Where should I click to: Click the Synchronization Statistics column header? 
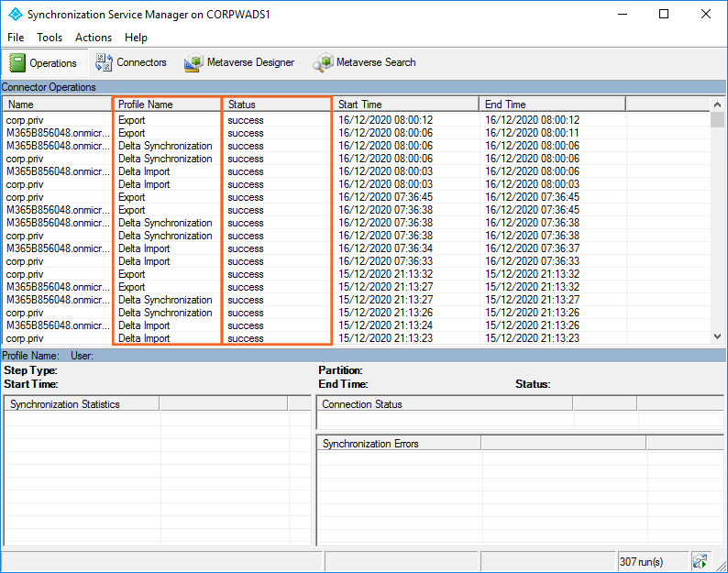pyautogui.click(x=82, y=403)
